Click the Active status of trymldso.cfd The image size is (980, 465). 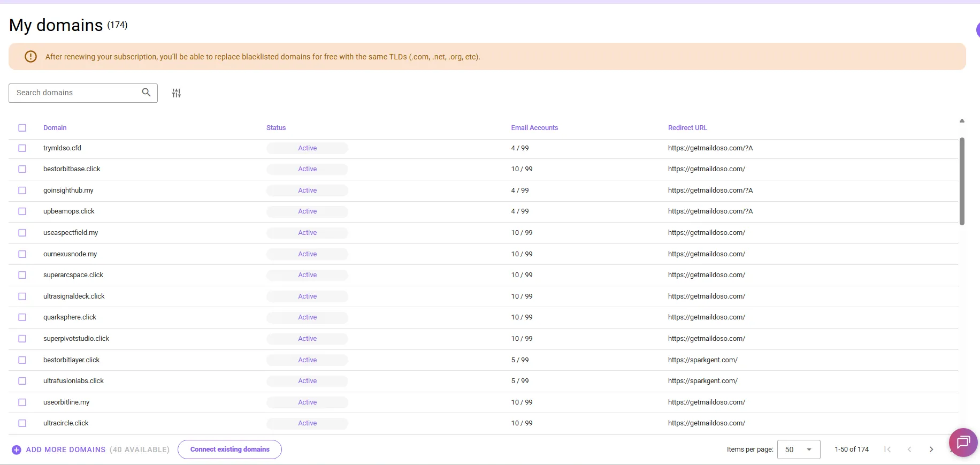[307, 148]
